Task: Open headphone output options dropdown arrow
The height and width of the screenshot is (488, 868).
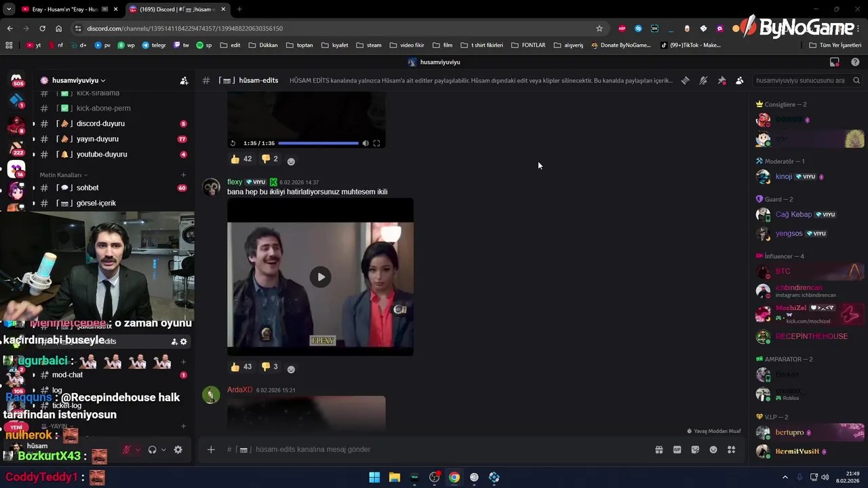Action: pos(163,449)
